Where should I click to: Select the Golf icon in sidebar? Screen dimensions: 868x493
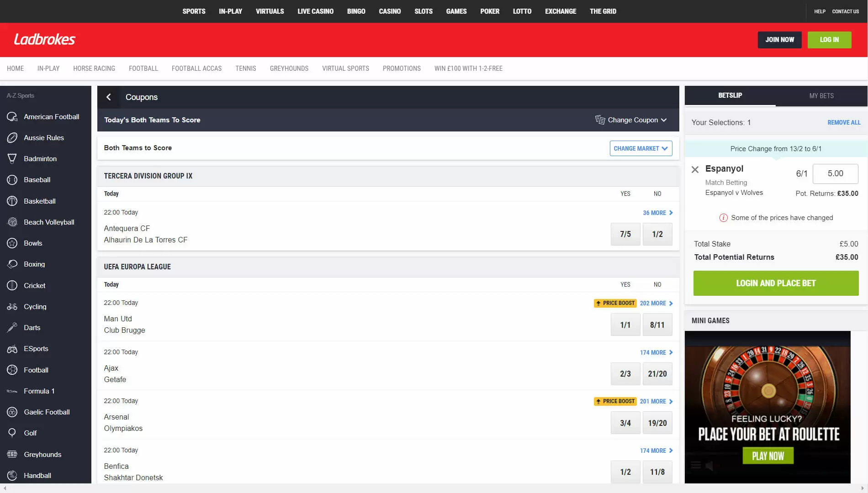pos(12,433)
